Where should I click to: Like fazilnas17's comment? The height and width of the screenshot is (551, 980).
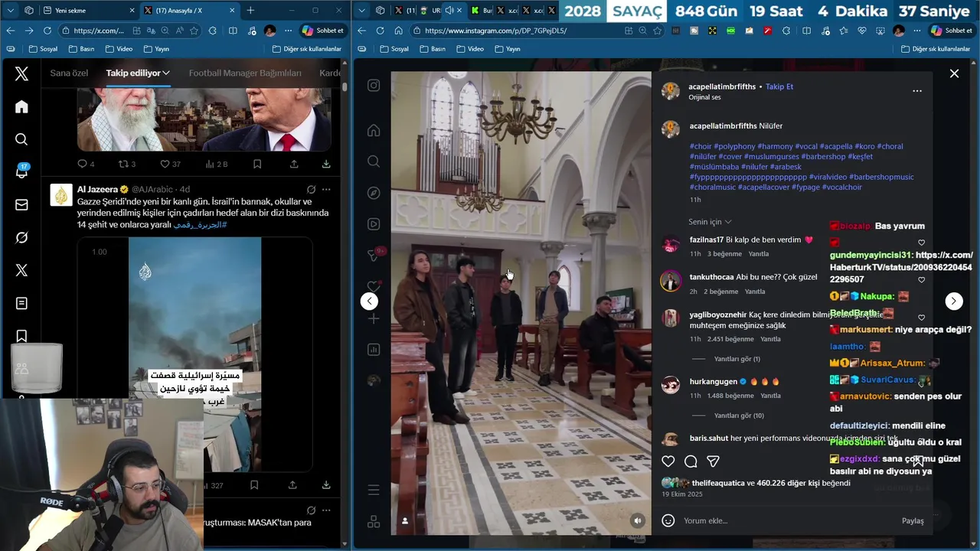pos(921,243)
